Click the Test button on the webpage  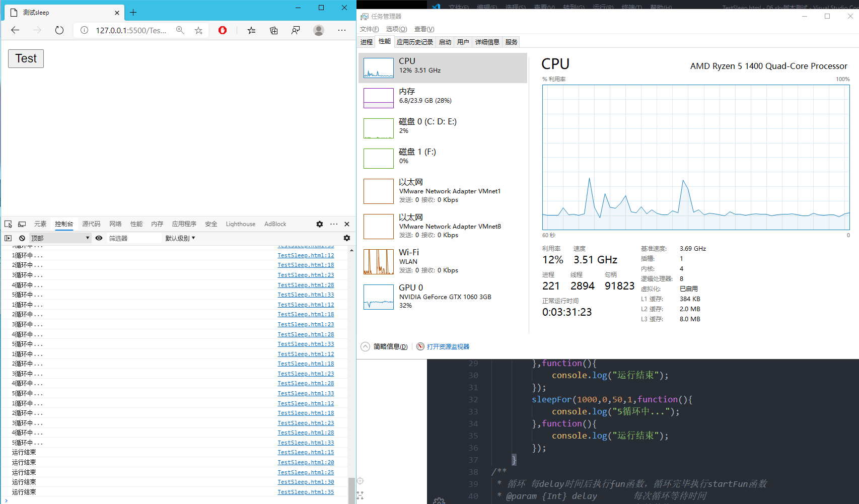(x=25, y=58)
